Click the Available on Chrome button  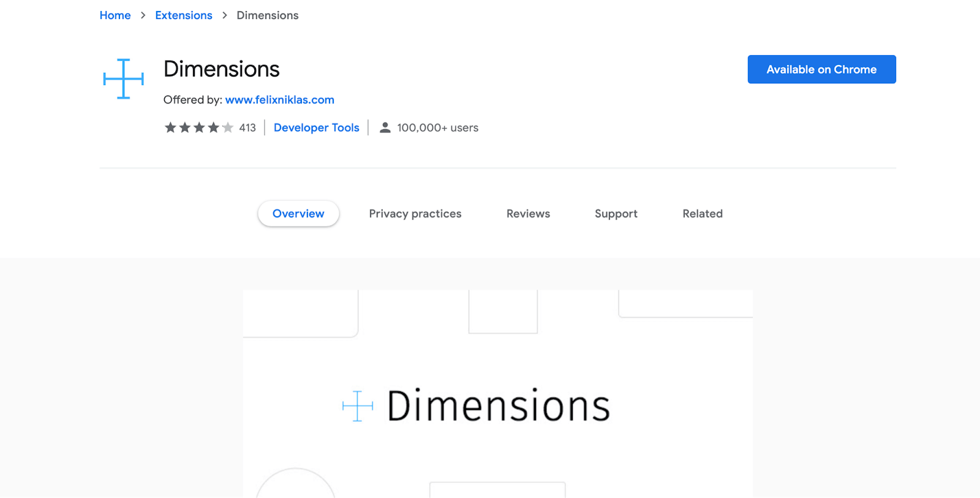click(821, 69)
